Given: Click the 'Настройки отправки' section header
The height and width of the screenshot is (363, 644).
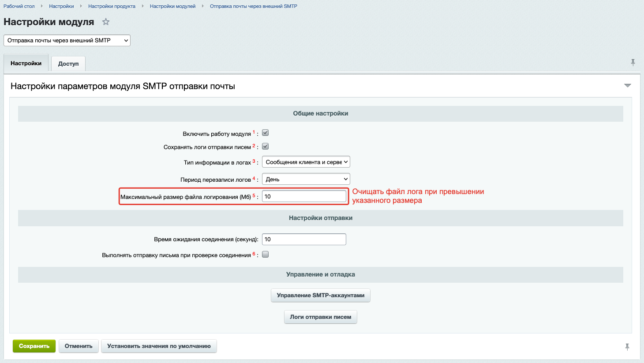Looking at the screenshot, I should pos(321,218).
